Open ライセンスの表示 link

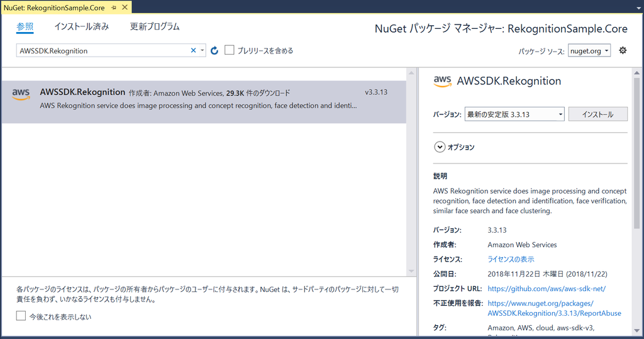[511, 259]
